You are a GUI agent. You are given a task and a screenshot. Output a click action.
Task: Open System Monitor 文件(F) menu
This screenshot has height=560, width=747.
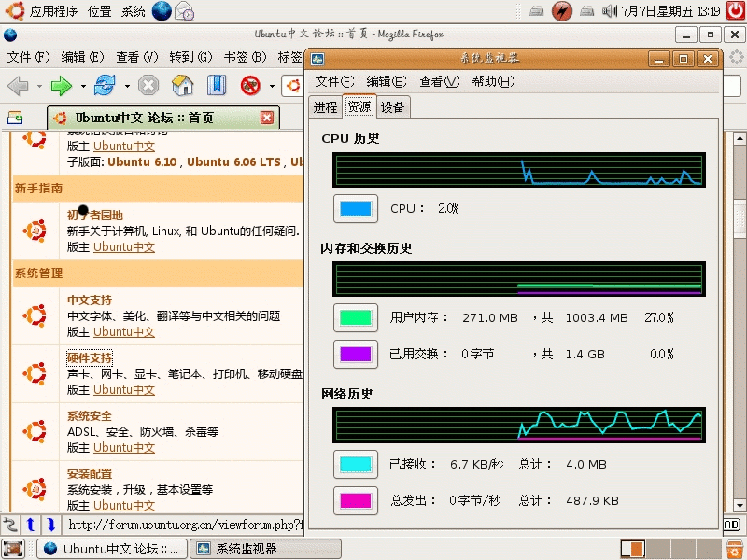pyautogui.click(x=334, y=82)
